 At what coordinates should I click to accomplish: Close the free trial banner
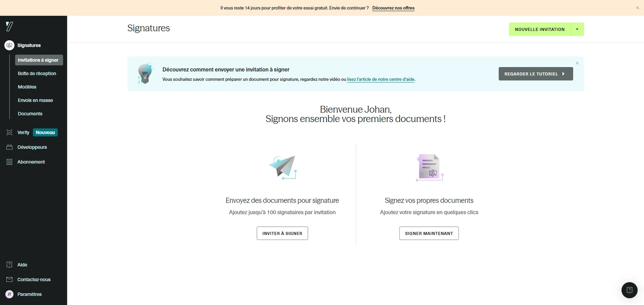coord(638,8)
